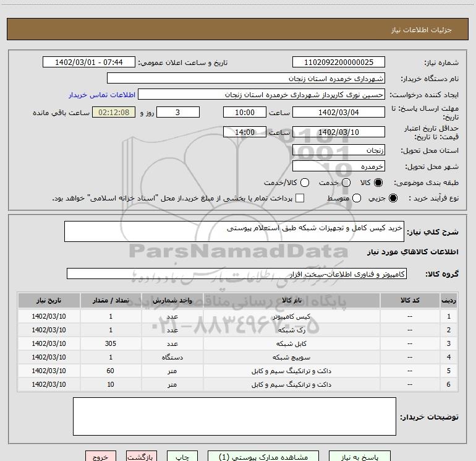Image resolution: width=476 pixels, height=461 pixels.
Task: Click the general need description text box
Action: [234, 231]
